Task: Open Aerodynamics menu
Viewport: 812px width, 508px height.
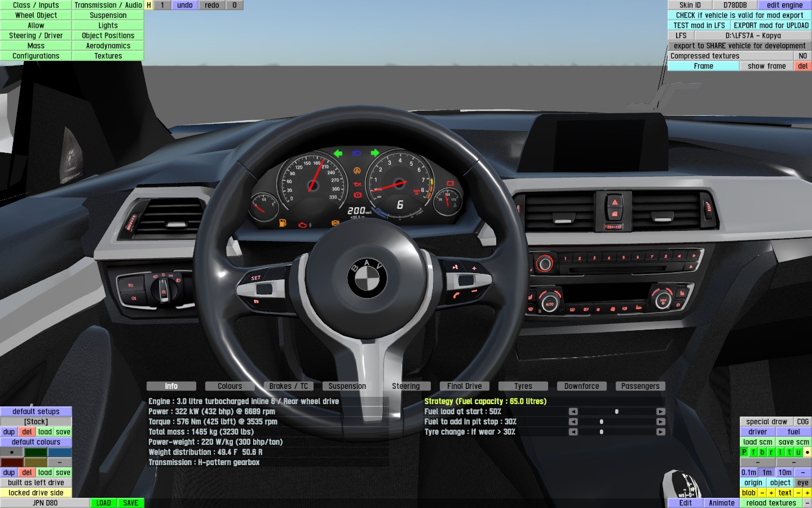Action: (x=108, y=46)
